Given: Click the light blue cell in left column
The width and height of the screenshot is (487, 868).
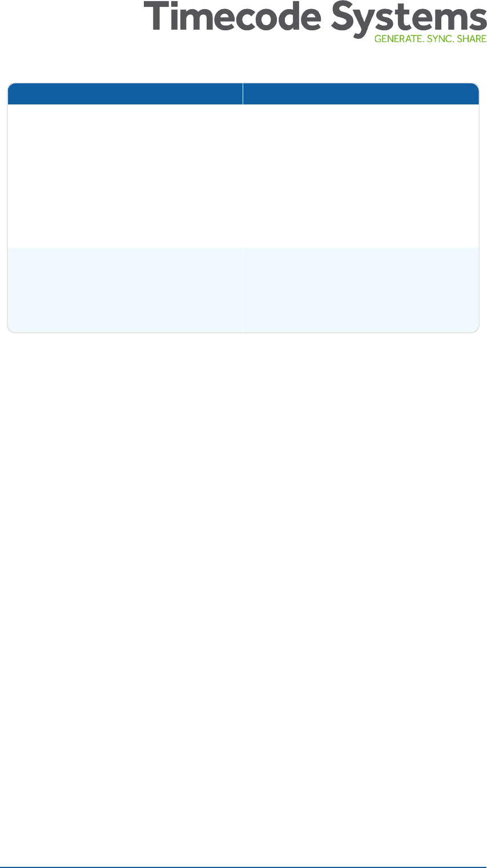Looking at the screenshot, I should (x=125, y=289).
